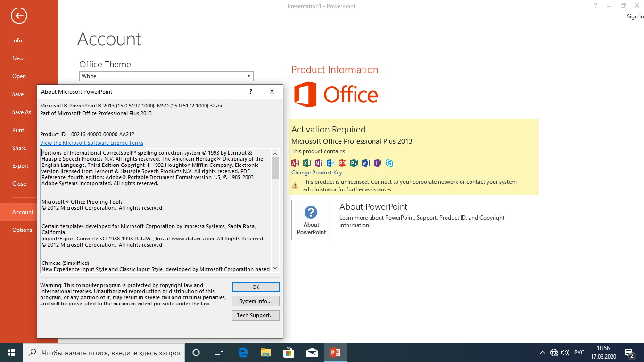Click scroll down arrow in credits text box

[x=275, y=269]
